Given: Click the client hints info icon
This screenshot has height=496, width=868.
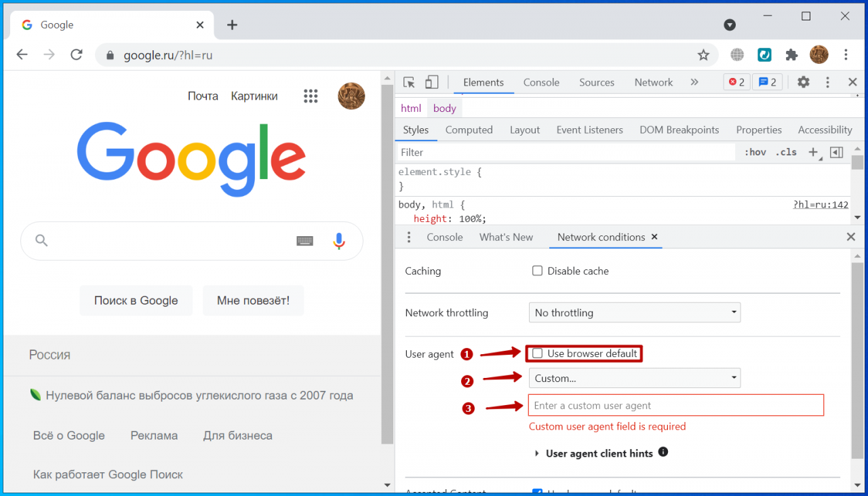Looking at the screenshot, I should 663,452.
